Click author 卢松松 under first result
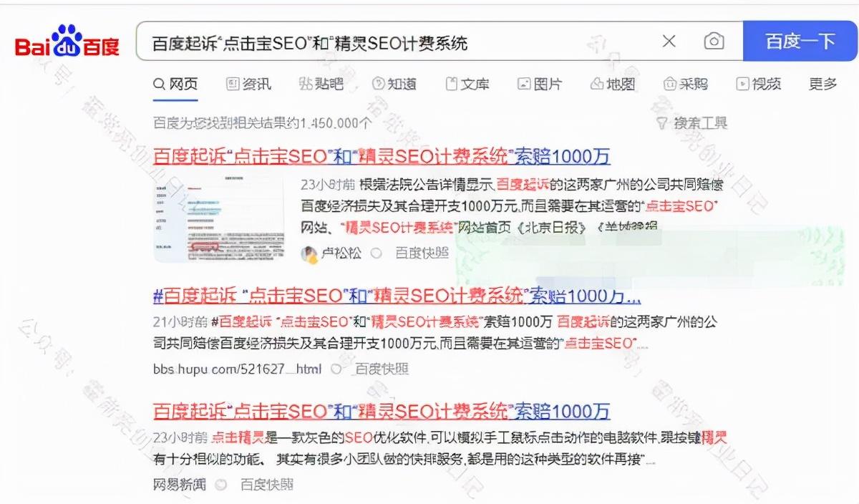 click(341, 253)
